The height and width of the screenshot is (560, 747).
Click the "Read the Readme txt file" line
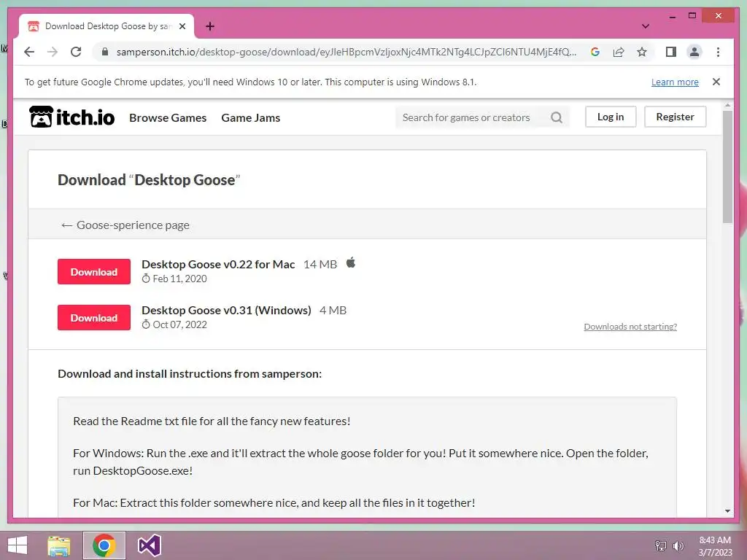(x=212, y=421)
